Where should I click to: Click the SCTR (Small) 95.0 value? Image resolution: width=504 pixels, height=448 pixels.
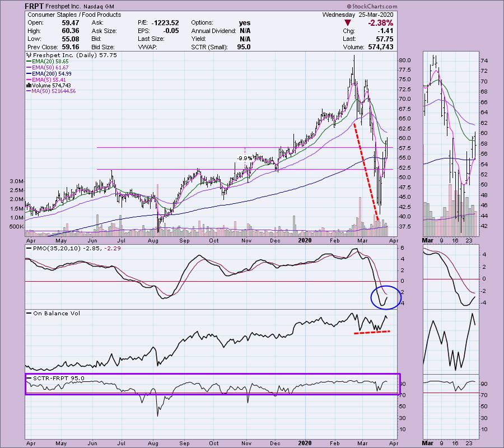click(x=244, y=47)
